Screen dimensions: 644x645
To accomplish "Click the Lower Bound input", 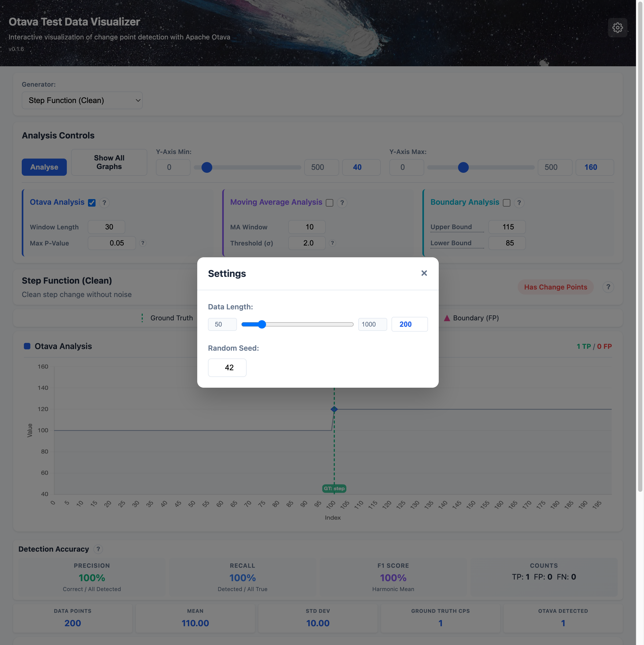I will tap(507, 243).
